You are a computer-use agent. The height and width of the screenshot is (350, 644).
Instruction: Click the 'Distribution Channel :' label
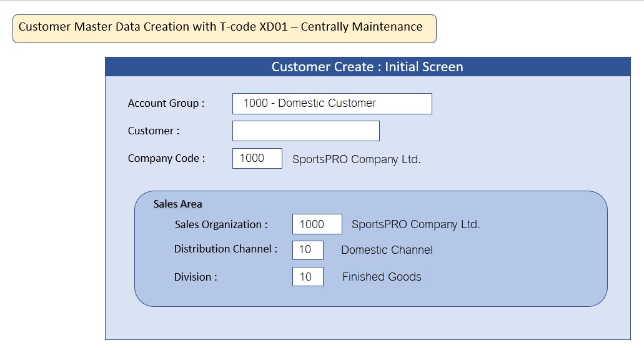point(225,249)
